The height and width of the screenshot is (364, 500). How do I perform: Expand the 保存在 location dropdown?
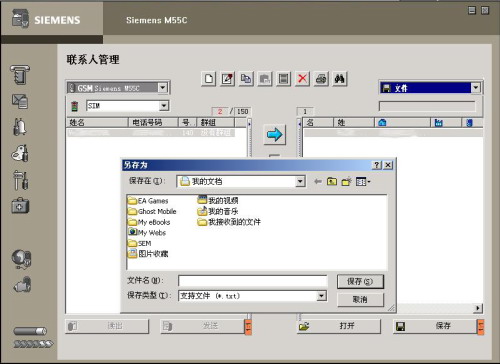tap(300, 182)
